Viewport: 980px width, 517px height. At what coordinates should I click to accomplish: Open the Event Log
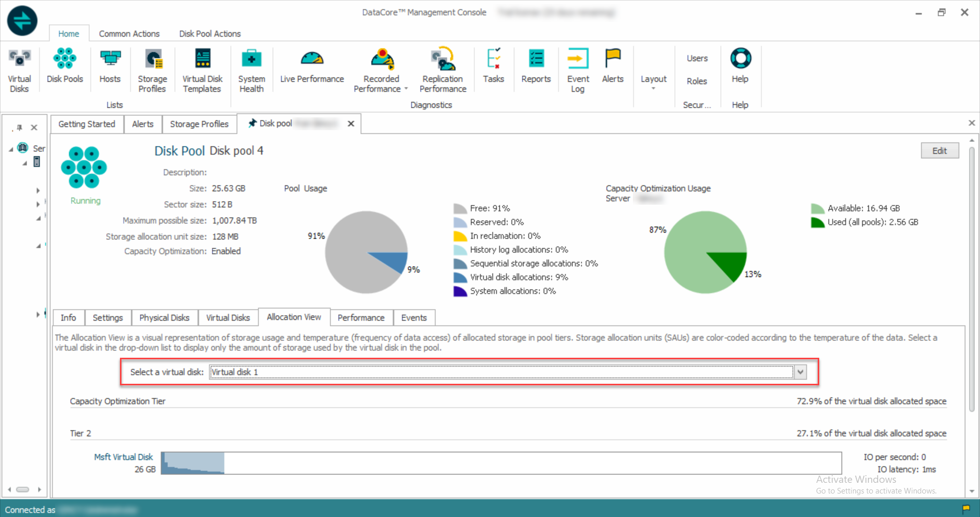578,70
